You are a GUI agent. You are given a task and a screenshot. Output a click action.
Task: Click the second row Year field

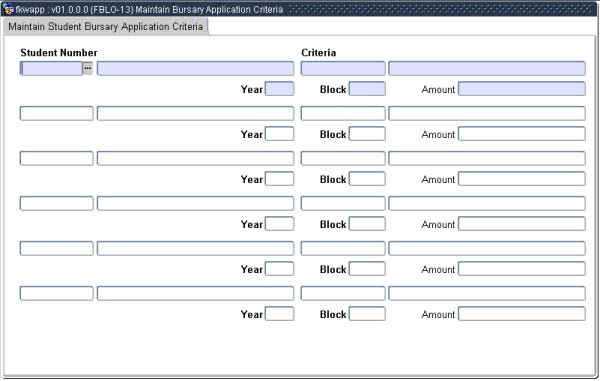pyautogui.click(x=279, y=134)
